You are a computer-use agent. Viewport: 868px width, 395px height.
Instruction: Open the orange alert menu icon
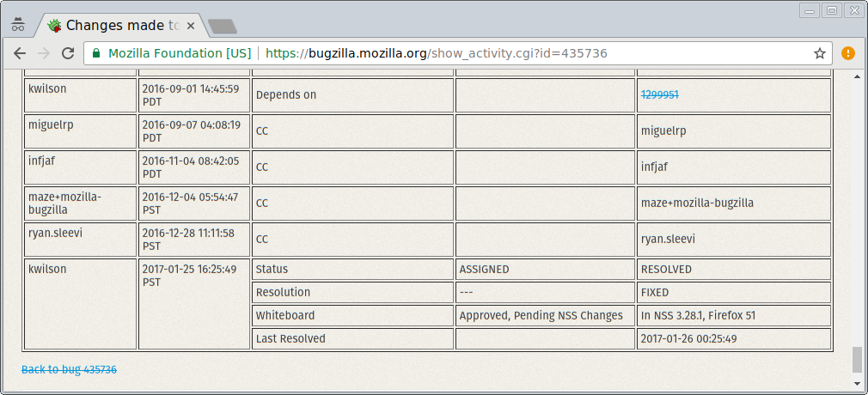pos(847,53)
